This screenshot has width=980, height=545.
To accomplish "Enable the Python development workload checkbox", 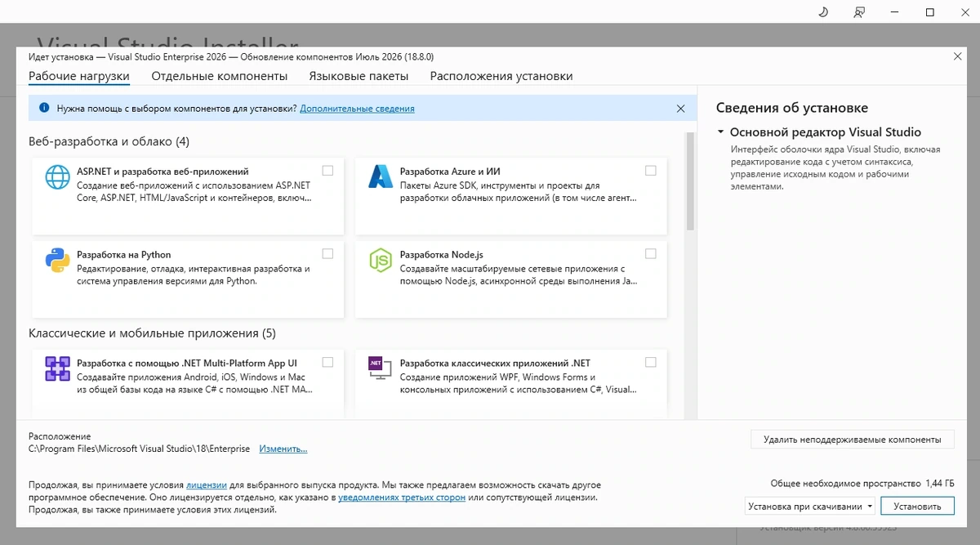I will [327, 254].
